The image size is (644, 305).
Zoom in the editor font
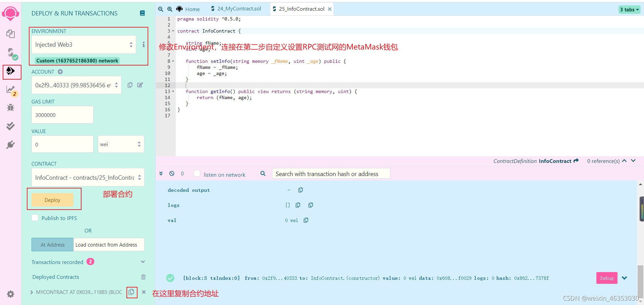coord(170,9)
